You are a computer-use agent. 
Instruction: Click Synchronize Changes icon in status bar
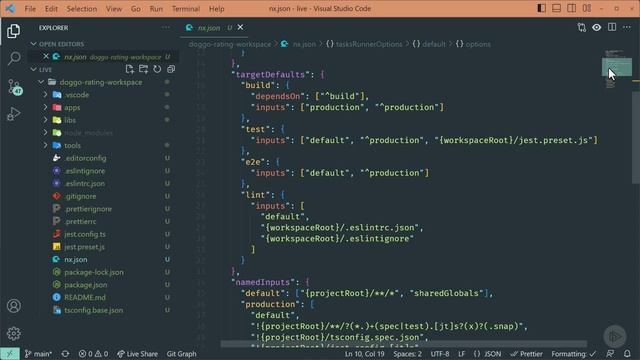pos(65,354)
